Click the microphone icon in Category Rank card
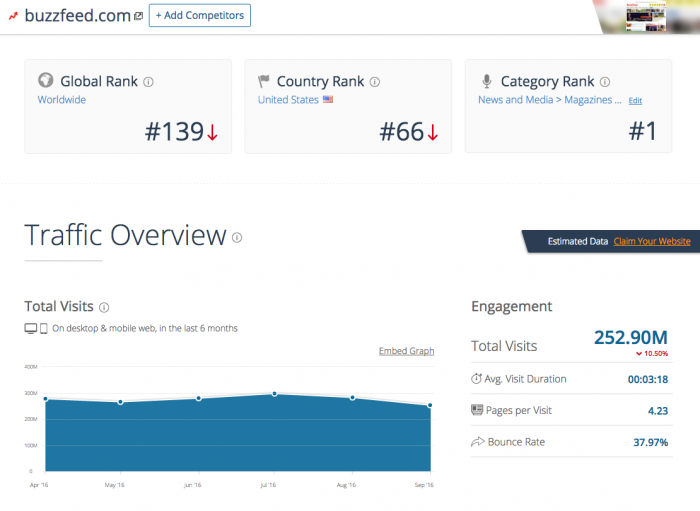The image size is (700, 511). (x=486, y=81)
